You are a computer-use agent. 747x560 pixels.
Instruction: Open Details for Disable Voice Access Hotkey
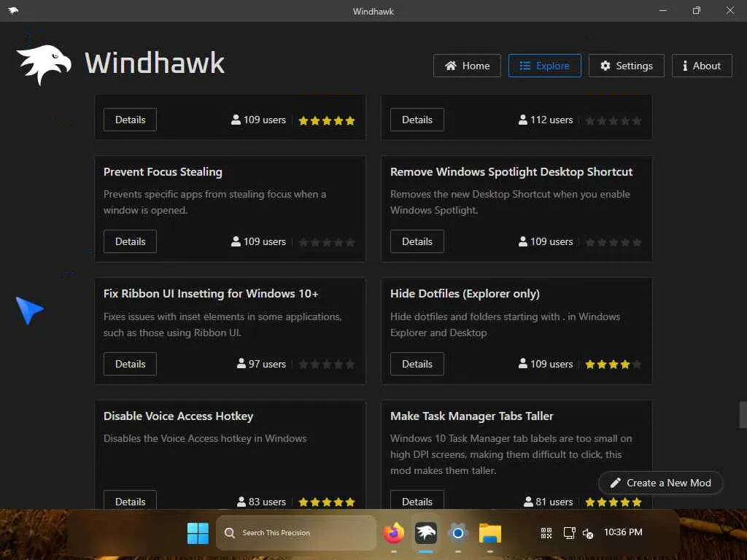(x=130, y=500)
